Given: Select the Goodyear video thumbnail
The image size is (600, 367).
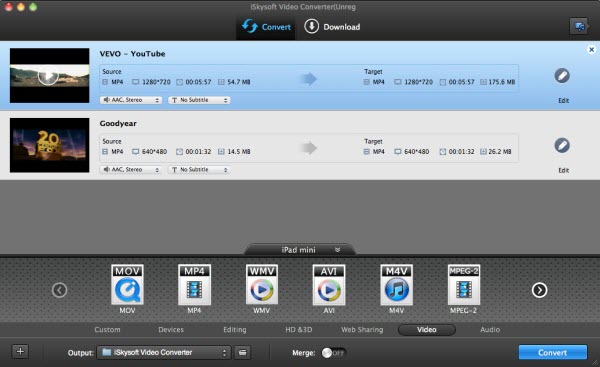Looking at the screenshot, I should pyautogui.click(x=49, y=145).
